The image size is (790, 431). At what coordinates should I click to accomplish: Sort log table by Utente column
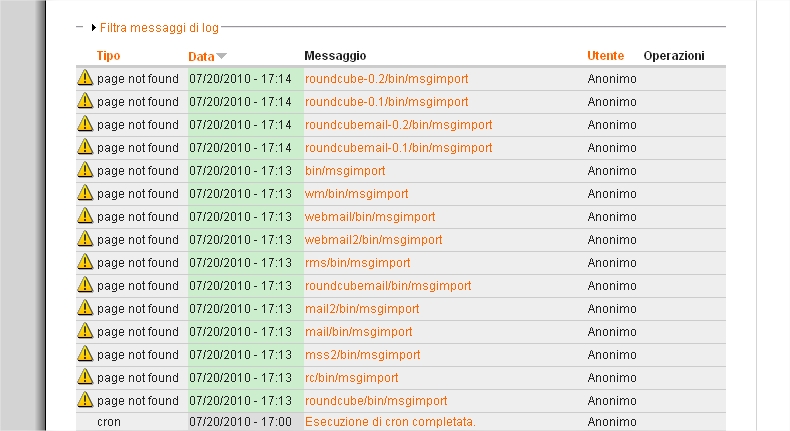pos(606,56)
